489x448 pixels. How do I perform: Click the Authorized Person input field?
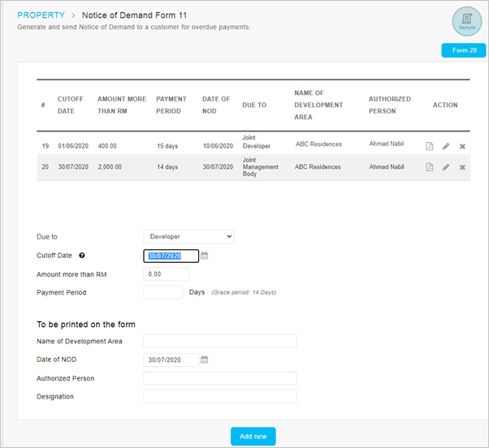tap(220, 378)
